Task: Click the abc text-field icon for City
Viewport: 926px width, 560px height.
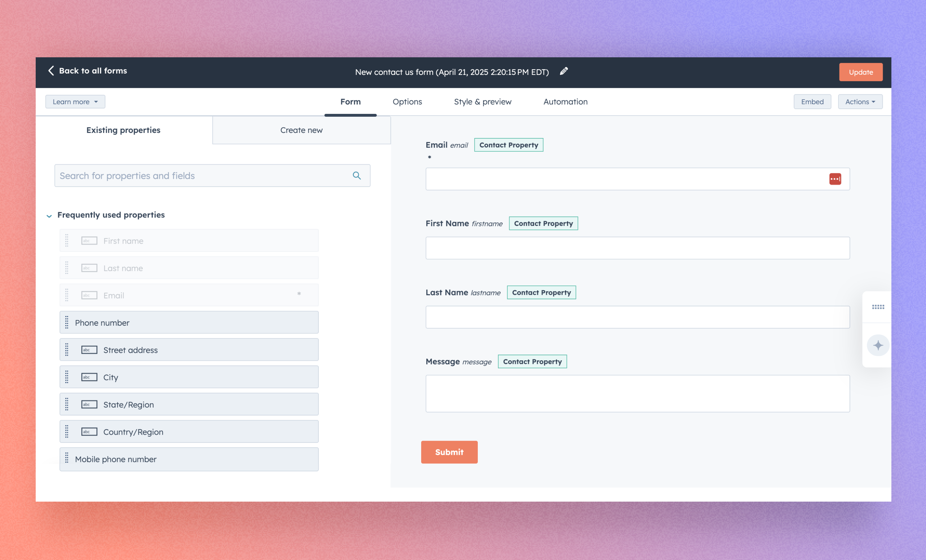Action: (x=89, y=377)
